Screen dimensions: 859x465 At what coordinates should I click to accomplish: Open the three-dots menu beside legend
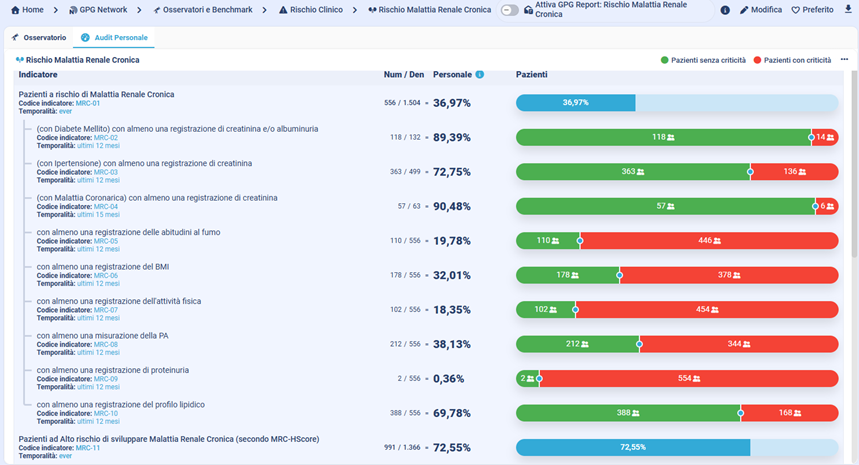[x=844, y=60]
